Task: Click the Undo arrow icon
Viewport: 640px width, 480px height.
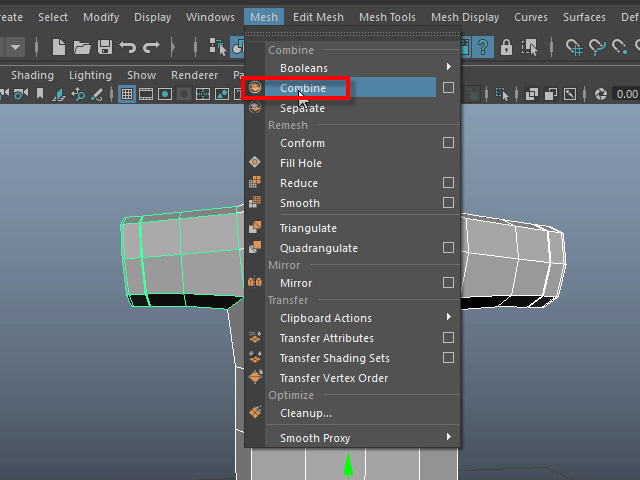Action: point(128,47)
